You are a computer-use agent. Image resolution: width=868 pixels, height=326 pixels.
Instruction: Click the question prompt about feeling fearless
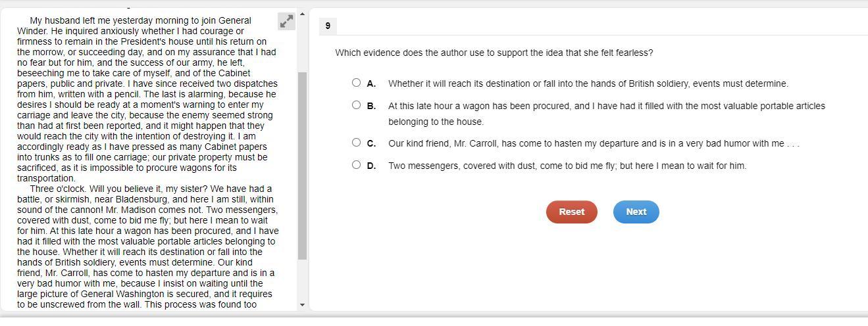tap(494, 53)
